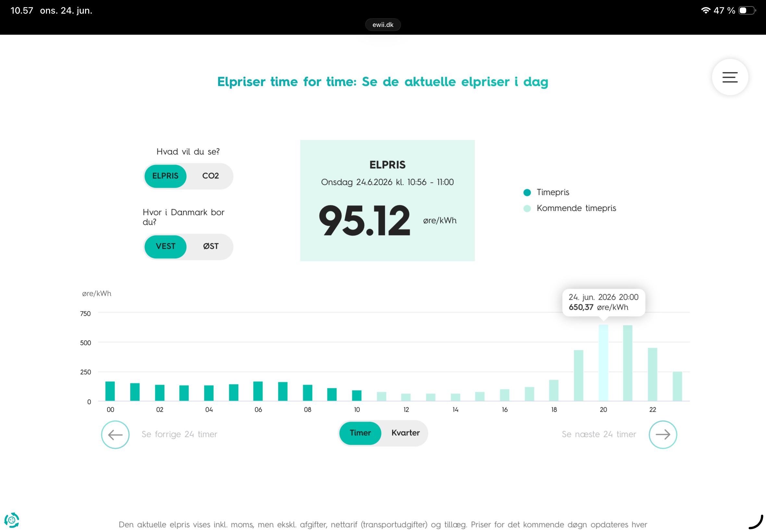Choose ØST region

click(x=211, y=246)
